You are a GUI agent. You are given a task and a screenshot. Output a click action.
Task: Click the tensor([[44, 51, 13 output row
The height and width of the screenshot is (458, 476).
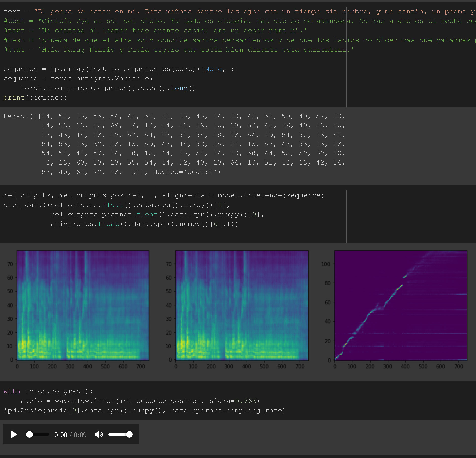pos(174,116)
